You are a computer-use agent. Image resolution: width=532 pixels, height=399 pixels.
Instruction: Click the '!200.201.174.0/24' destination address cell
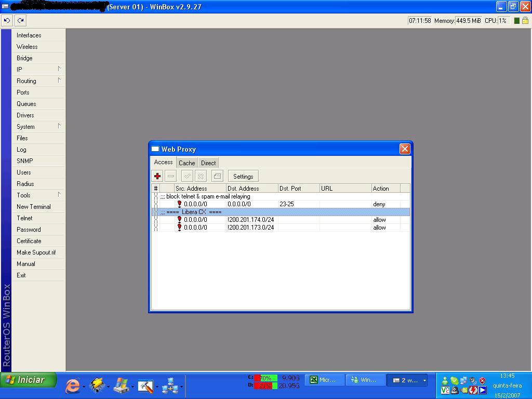click(252, 220)
